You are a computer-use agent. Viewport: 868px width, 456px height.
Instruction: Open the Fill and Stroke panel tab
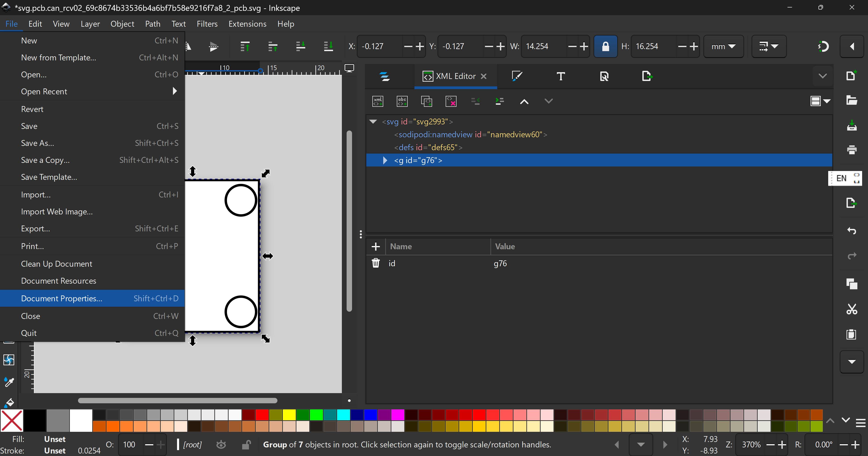[517, 76]
